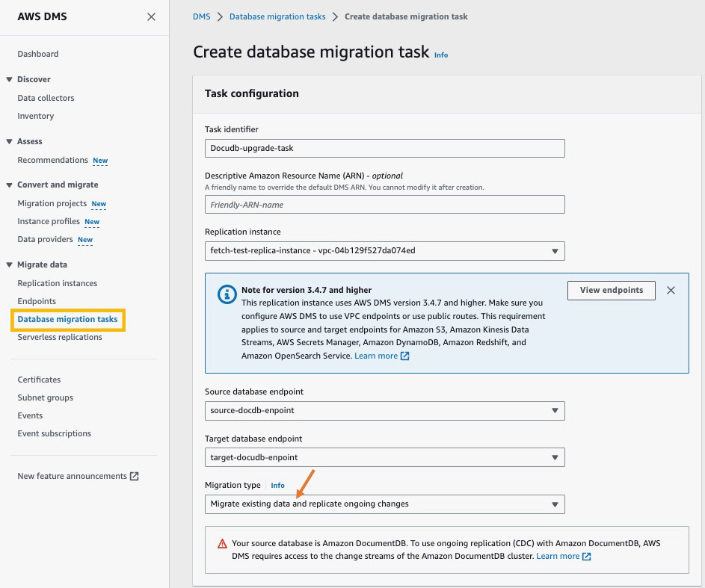Click the warning triangle icon in the DocumentDB alert
The image size is (705, 588).
click(222, 544)
